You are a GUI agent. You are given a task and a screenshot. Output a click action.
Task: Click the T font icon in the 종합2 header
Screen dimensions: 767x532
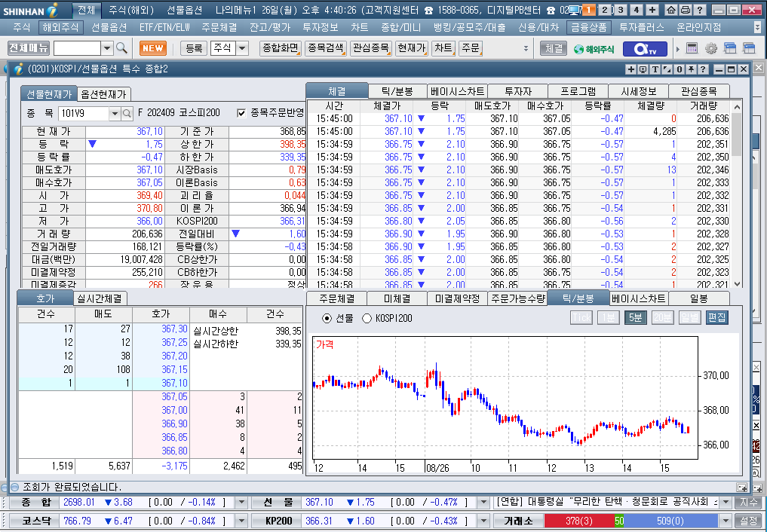(655, 69)
